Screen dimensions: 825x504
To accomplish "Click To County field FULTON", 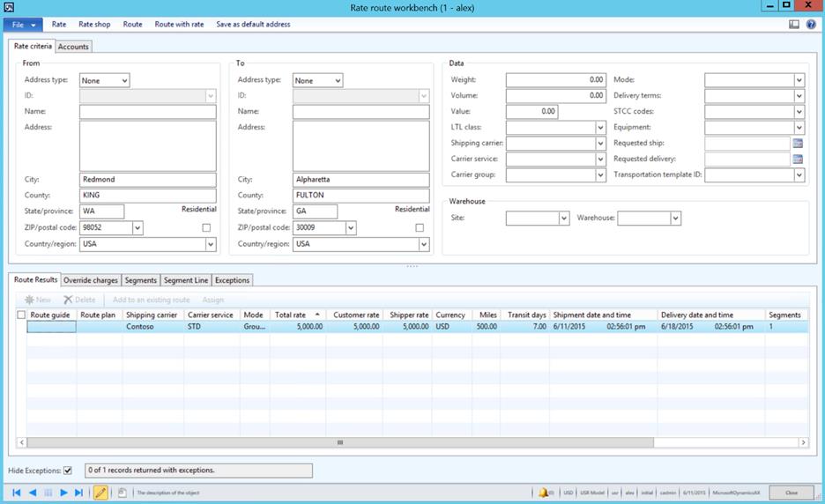I will pyautogui.click(x=361, y=196).
